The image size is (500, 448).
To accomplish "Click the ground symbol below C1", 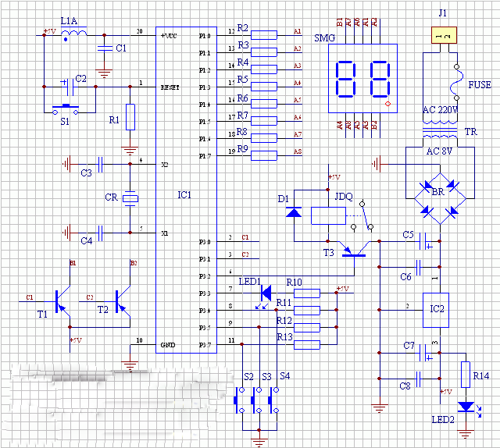I will click(104, 73).
